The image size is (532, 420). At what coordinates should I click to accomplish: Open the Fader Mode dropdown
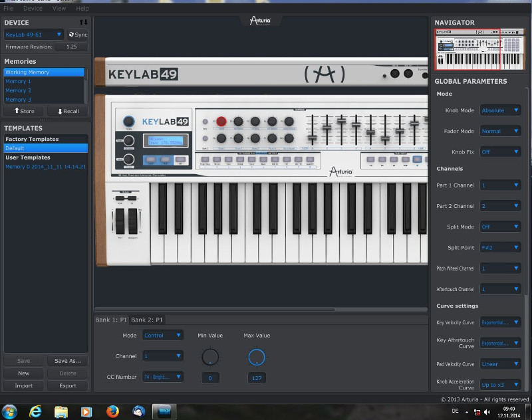tap(500, 131)
